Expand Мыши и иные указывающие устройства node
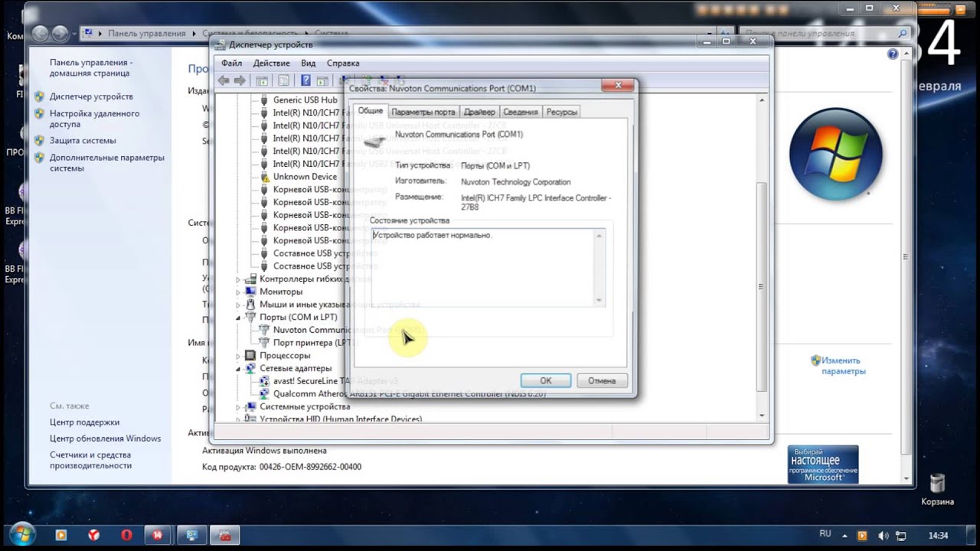Viewport: 980px width, 551px height. [x=238, y=305]
